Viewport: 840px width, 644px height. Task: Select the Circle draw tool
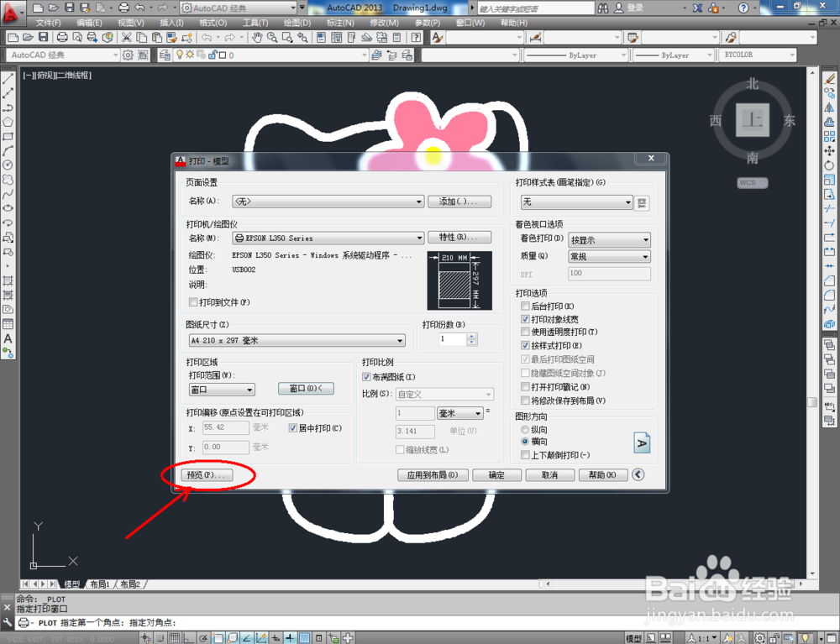click(8, 165)
